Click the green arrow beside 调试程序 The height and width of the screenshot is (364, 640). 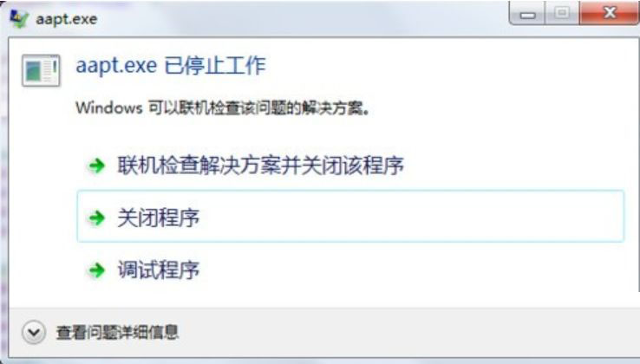point(97,270)
